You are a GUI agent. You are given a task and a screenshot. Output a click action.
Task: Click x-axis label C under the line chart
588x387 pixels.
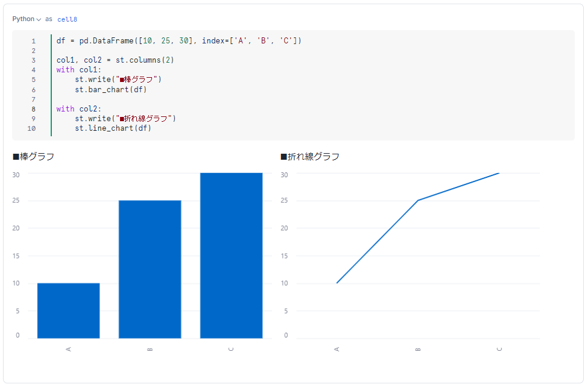[499, 349]
